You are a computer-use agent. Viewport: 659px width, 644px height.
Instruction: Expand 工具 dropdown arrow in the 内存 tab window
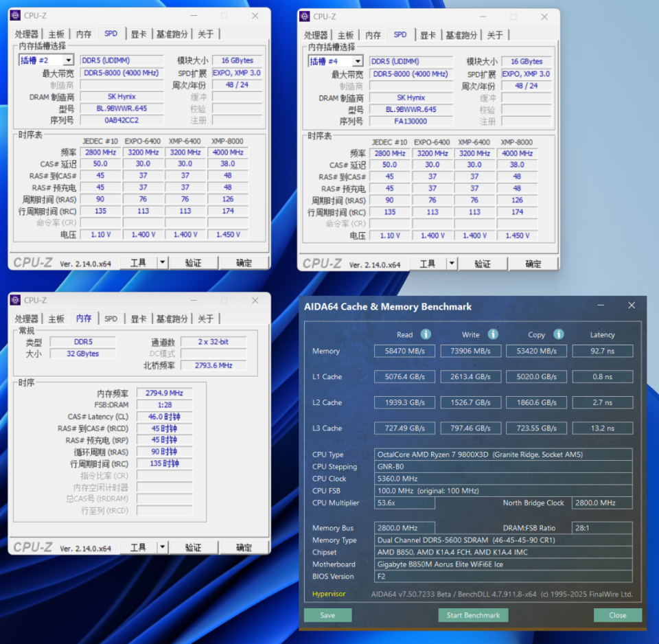click(x=162, y=547)
